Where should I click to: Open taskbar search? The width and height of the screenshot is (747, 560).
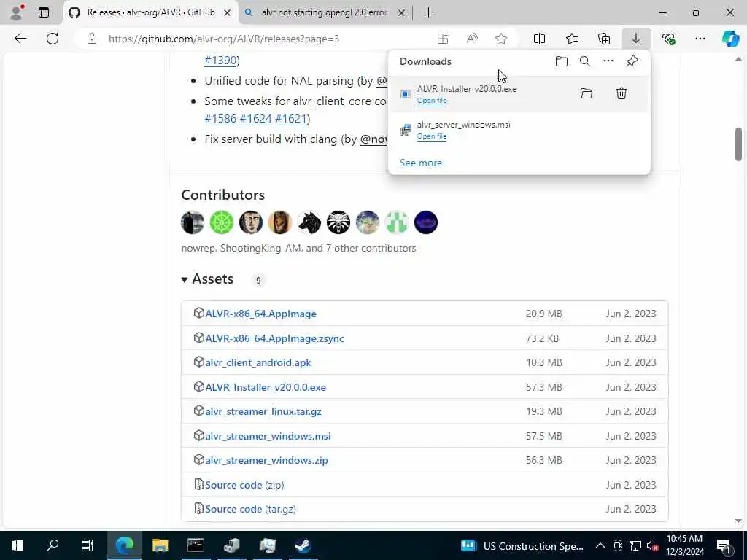pos(52,545)
